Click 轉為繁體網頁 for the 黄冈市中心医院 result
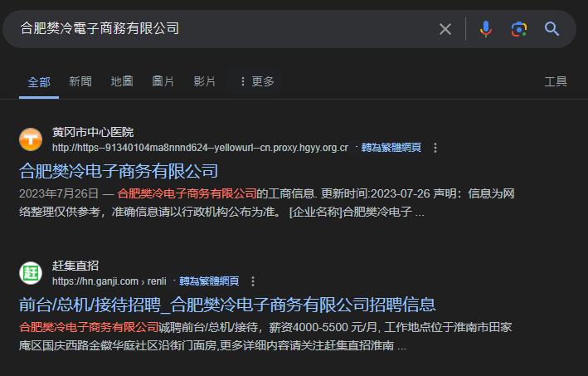The height and width of the screenshot is (376, 588). [391, 148]
